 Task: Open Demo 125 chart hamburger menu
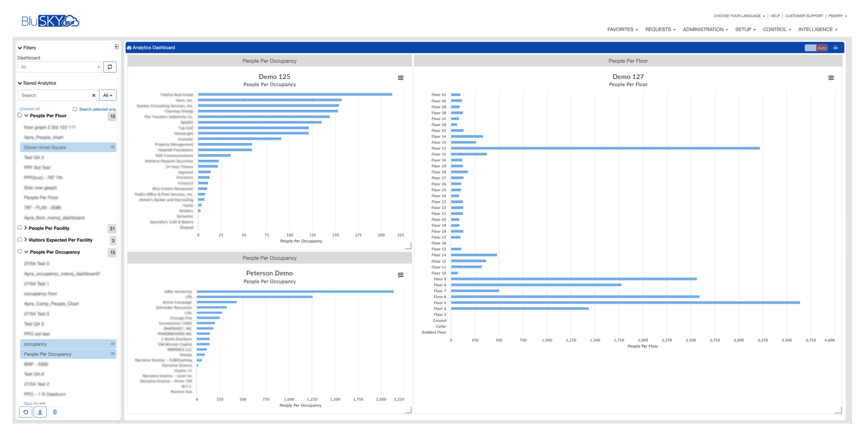(400, 78)
